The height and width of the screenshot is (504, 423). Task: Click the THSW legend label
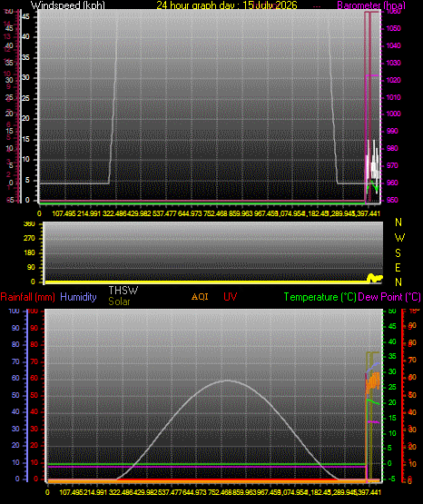pos(123,291)
